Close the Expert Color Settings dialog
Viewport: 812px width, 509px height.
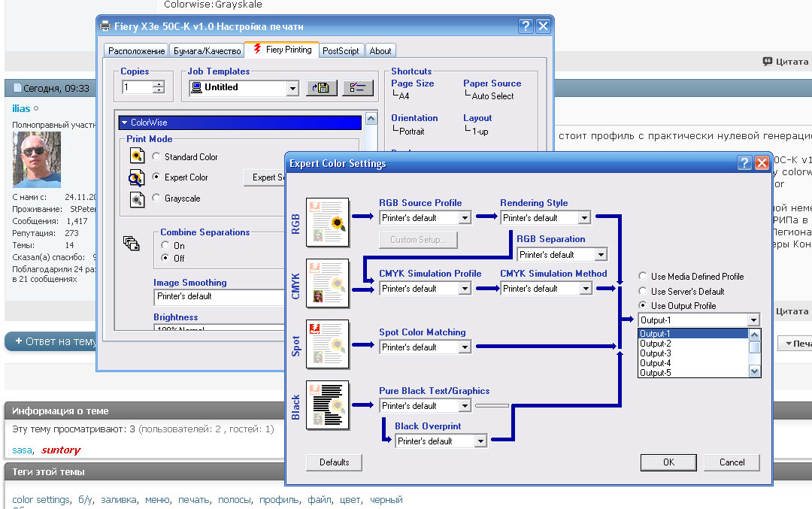click(x=762, y=163)
